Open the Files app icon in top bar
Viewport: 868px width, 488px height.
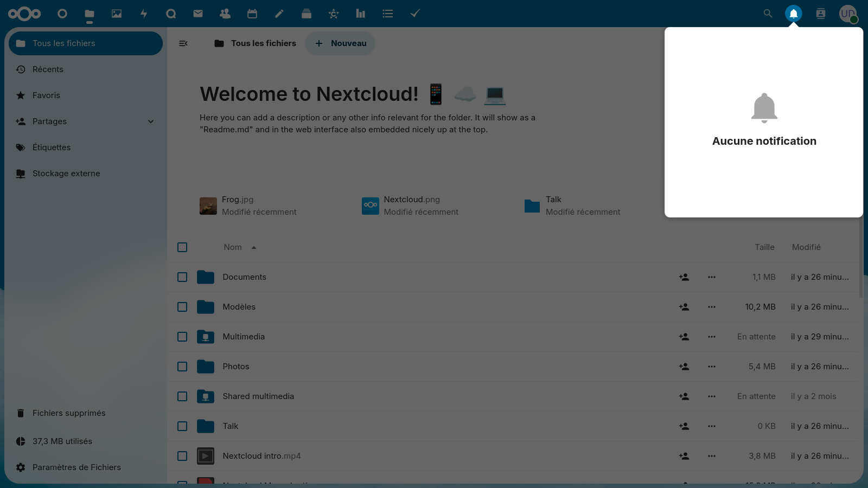click(x=90, y=14)
